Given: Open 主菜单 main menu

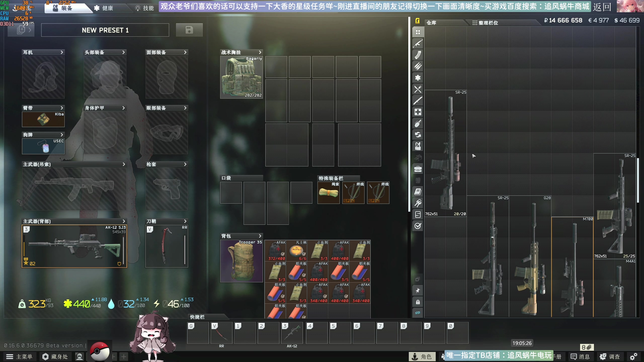Looking at the screenshot, I should [20, 356].
